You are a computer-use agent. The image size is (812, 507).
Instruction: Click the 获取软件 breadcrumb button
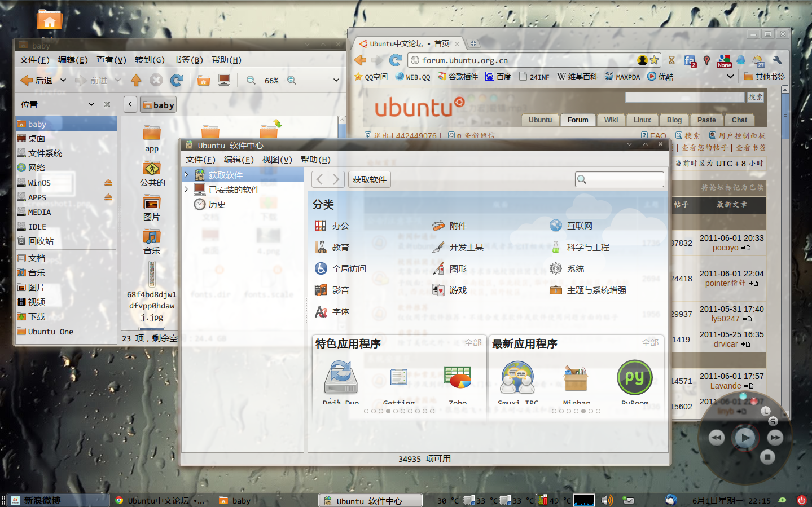[x=370, y=179]
